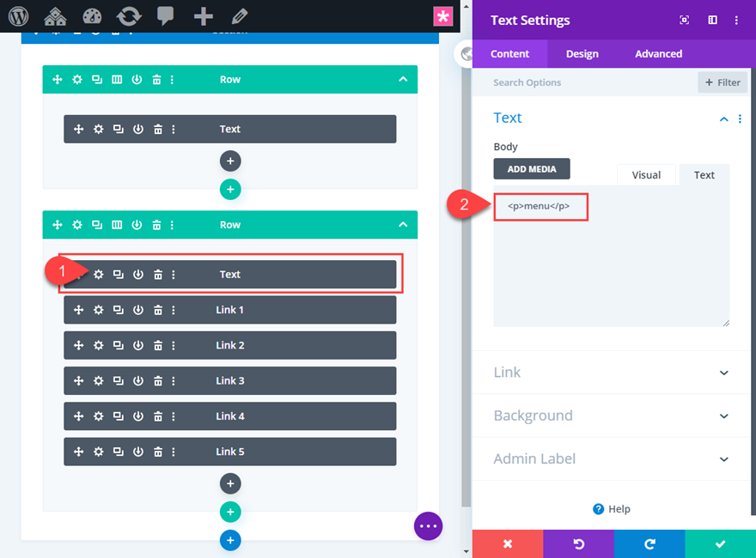
Task: Toggle disable power icon on Link 3
Action: point(138,381)
